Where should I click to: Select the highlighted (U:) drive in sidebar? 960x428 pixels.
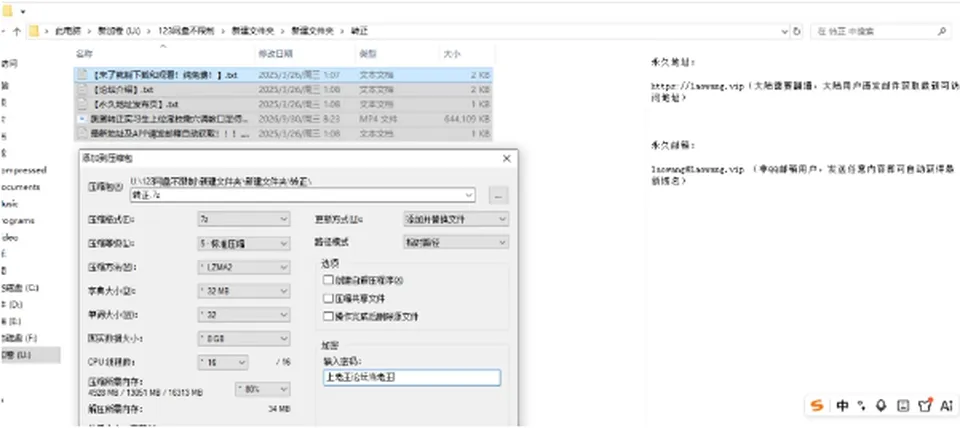pos(30,355)
